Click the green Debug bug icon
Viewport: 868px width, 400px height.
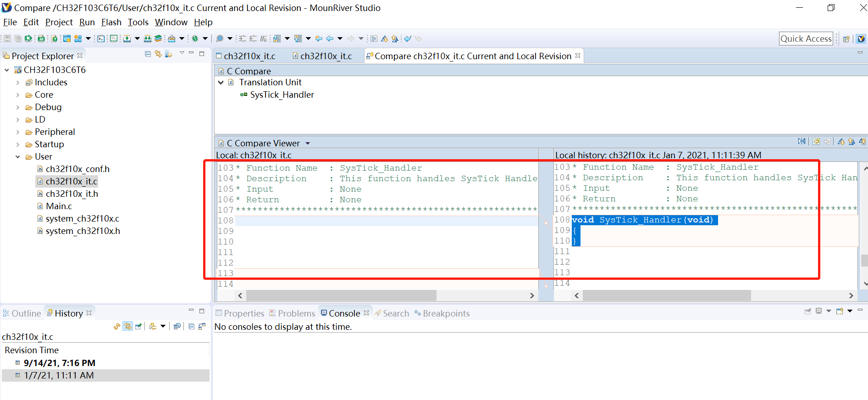coord(195,39)
